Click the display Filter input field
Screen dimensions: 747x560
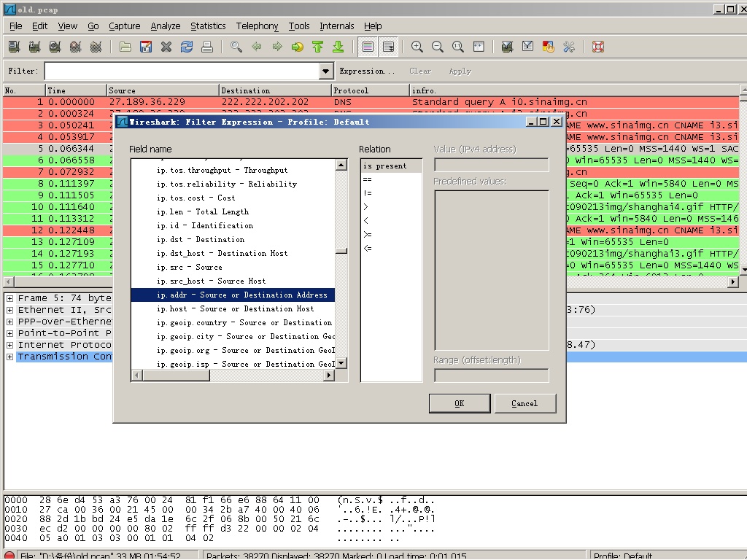[x=182, y=71]
